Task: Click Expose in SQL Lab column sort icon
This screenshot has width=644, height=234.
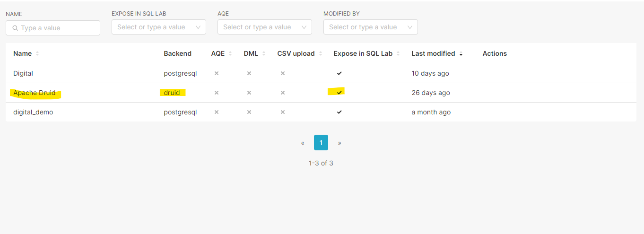Action: pos(399,54)
